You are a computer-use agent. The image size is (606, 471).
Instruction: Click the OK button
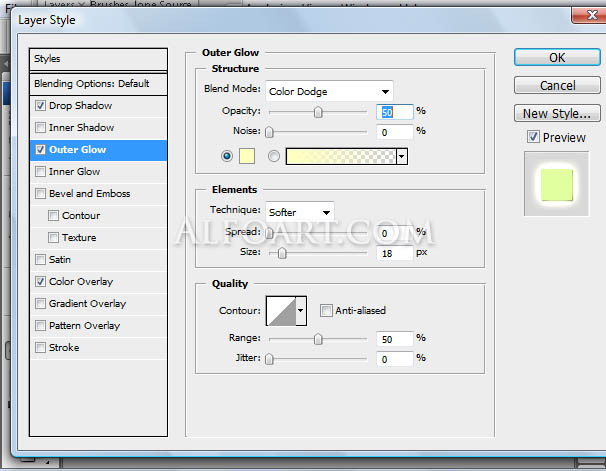[557, 58]
